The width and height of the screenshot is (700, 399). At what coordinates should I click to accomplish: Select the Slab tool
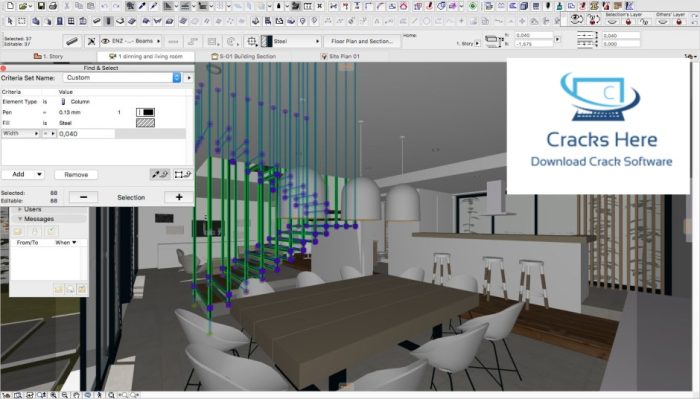[x=120, y=21]
